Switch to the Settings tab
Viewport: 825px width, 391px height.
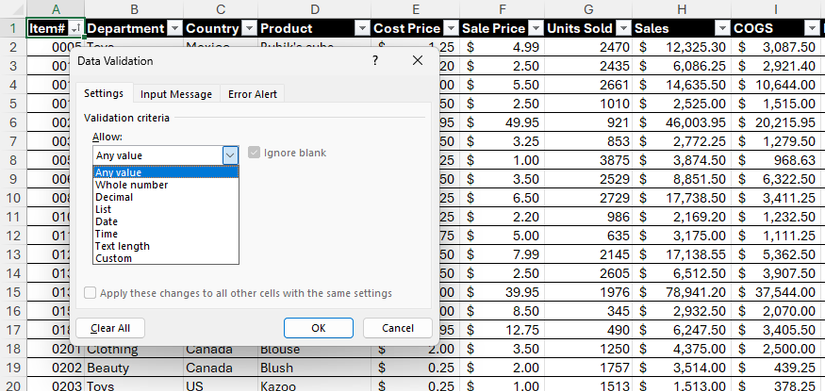[104, 94]
